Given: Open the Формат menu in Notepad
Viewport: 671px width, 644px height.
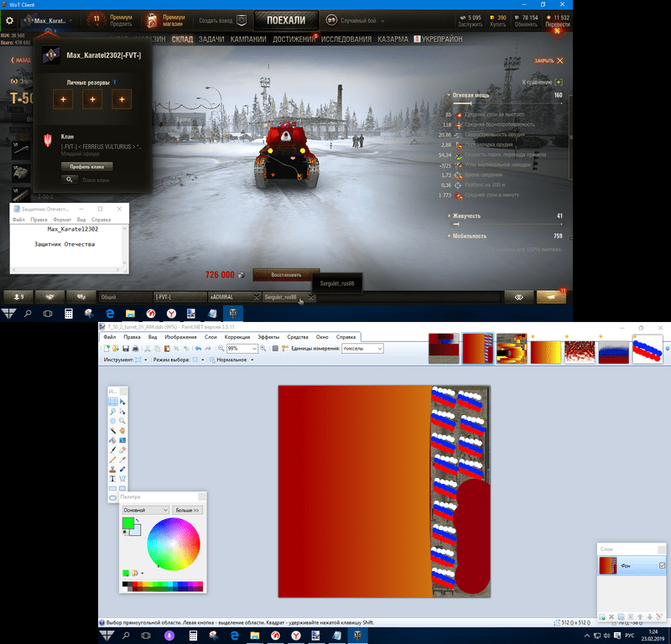Looking at the screenshot, I should [62, 220].
